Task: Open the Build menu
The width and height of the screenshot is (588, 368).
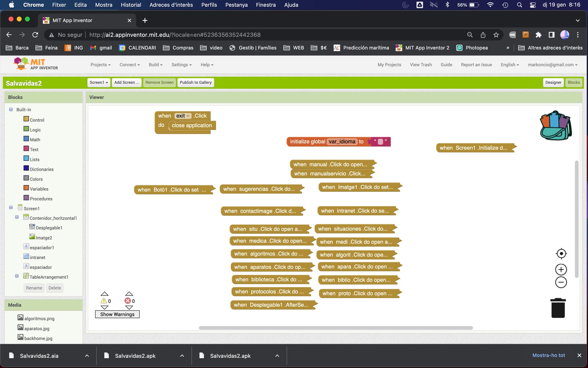Action: [x=156, y=65]
